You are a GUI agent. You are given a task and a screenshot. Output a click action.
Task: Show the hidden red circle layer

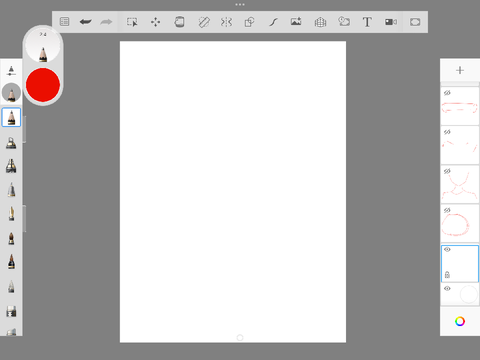coord(447,210)
